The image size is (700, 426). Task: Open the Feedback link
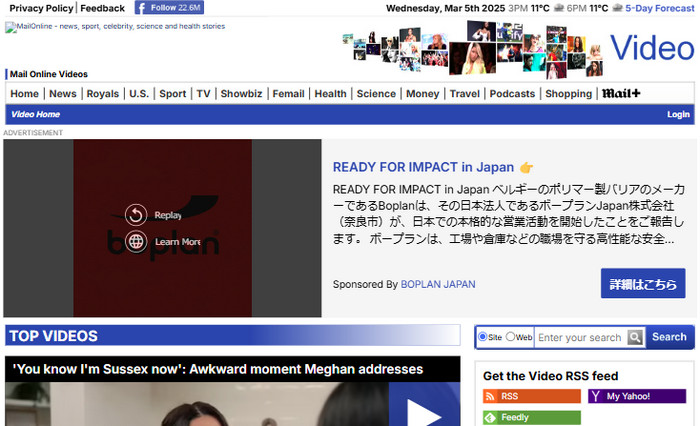(102, 8)
